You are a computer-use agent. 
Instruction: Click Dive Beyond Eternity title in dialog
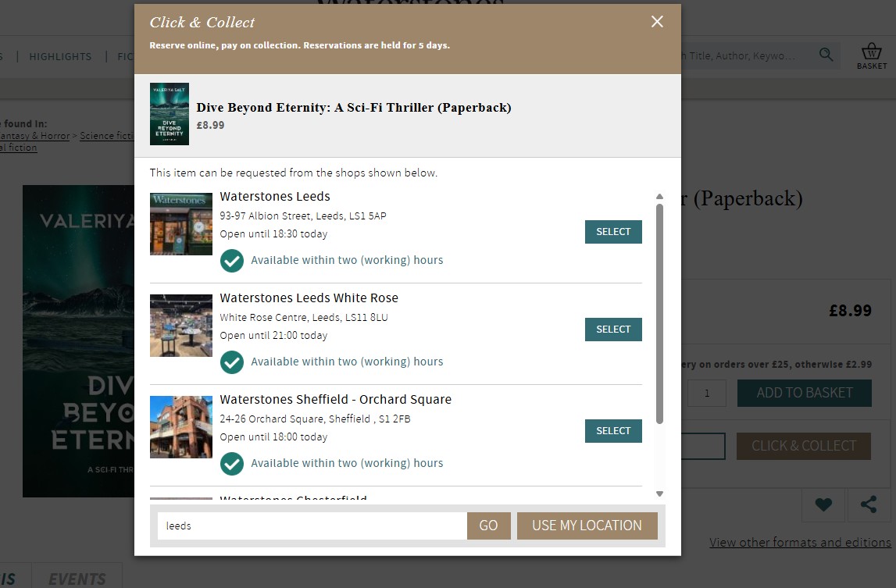(354, 108)
